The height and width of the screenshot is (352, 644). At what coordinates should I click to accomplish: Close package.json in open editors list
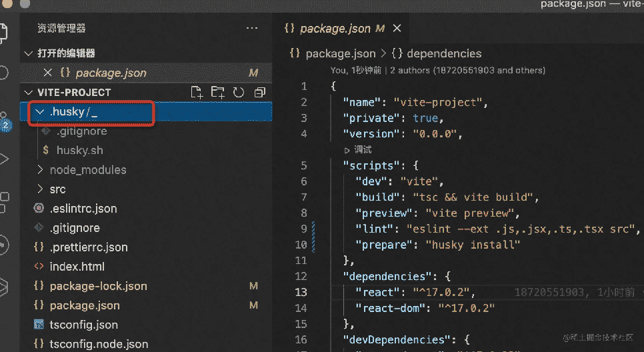pos(47,73)
